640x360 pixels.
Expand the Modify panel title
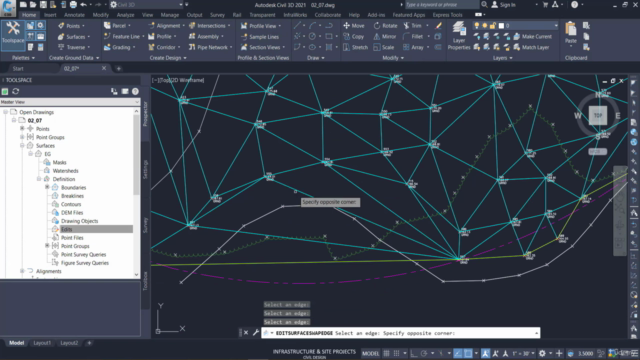[x=393, y=58]
